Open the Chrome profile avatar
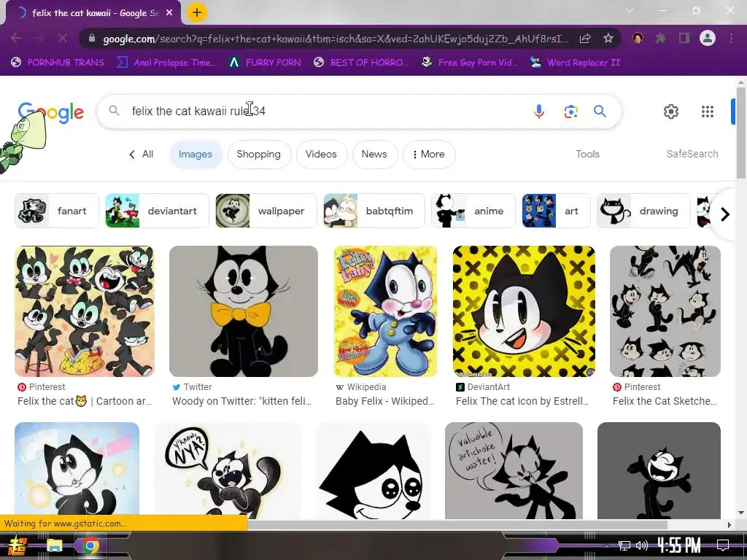Screen dimensions: 747x560 (708, 38)
